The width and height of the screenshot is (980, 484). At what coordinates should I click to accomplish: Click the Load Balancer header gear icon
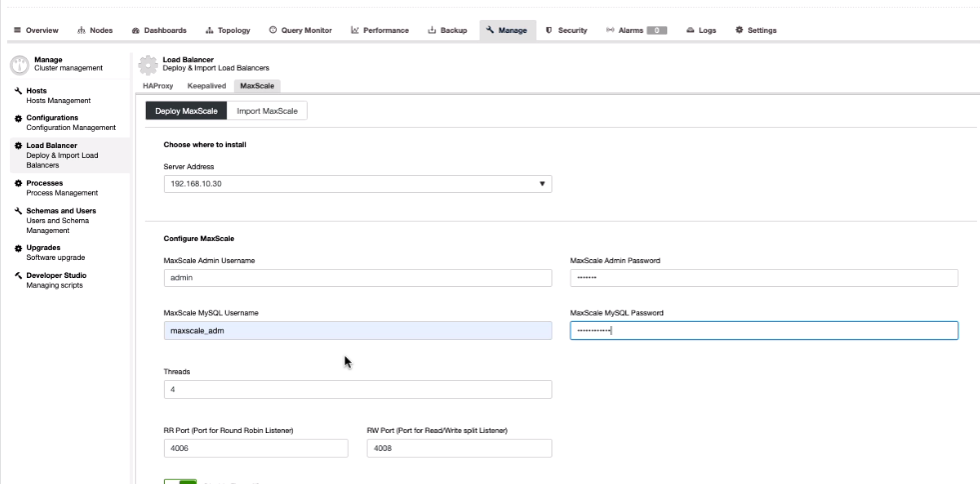pyautogui.click(x=148, y=64)
